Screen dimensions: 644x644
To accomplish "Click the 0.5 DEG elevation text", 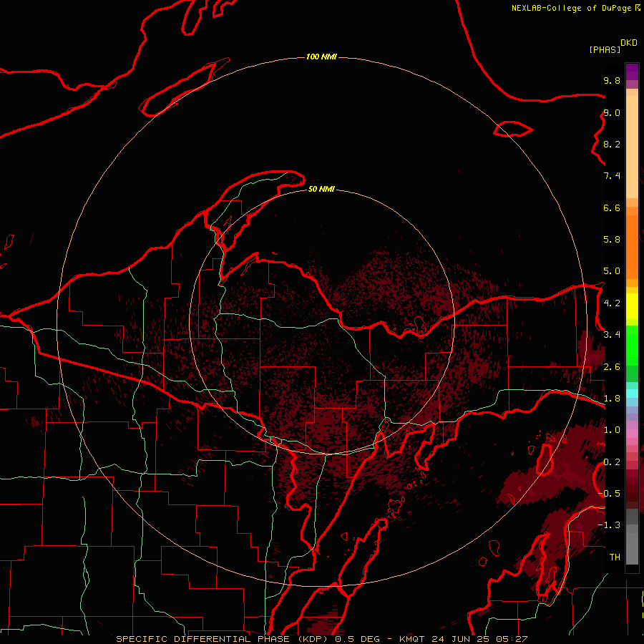I will (x=358, y=639).
